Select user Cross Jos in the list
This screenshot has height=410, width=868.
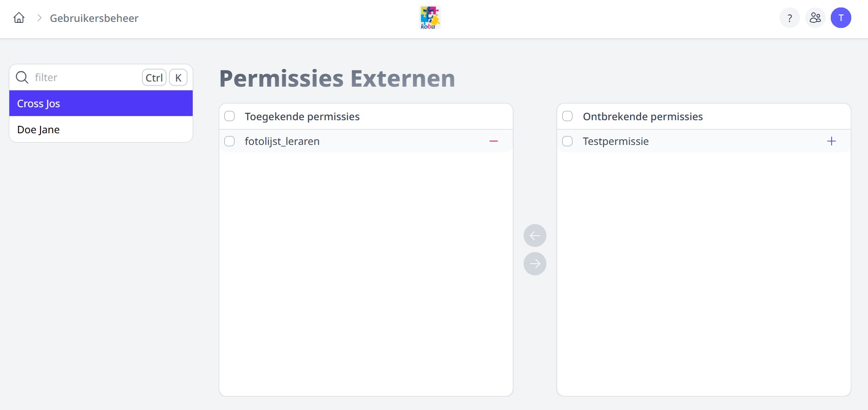(x=39, y=103)
